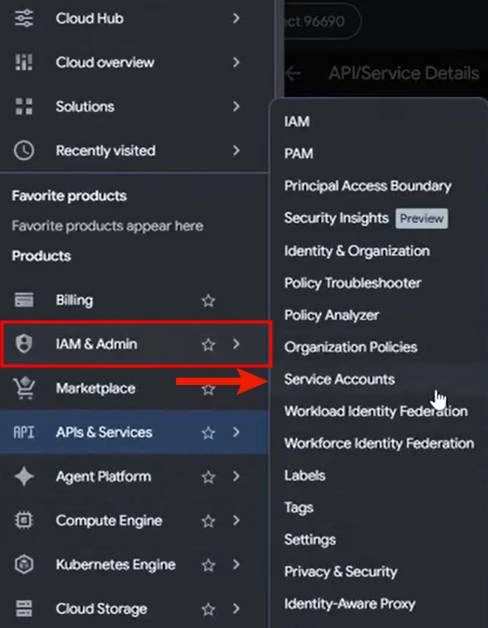Select Identity & Organization

(357, 251)
